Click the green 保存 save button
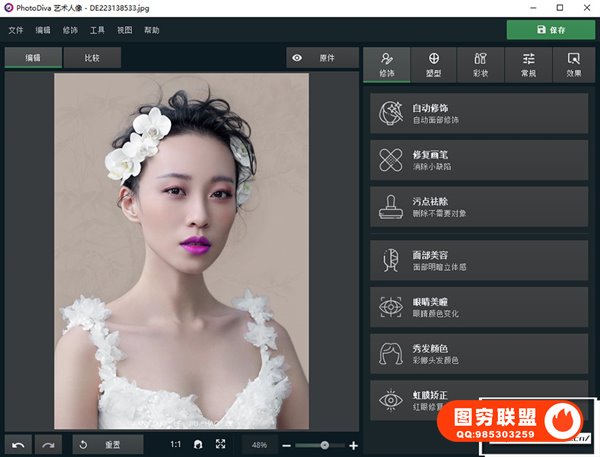The image size is (600, 457). pos(550,30)
